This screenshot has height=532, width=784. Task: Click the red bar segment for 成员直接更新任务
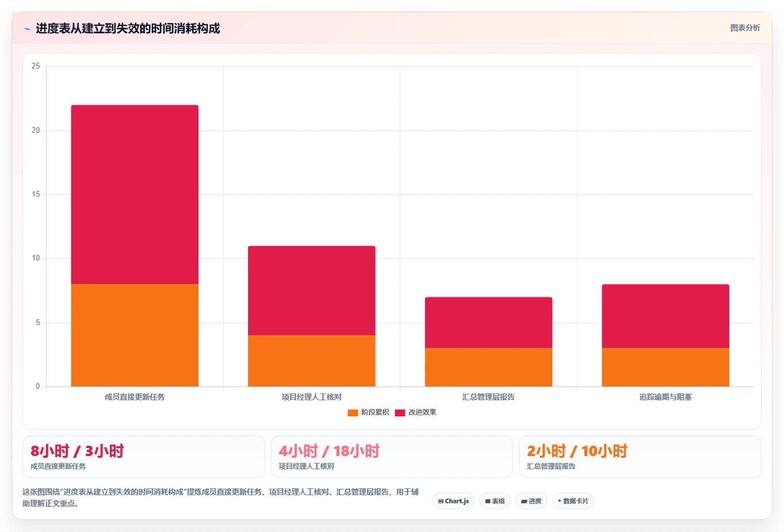(135, 194)
